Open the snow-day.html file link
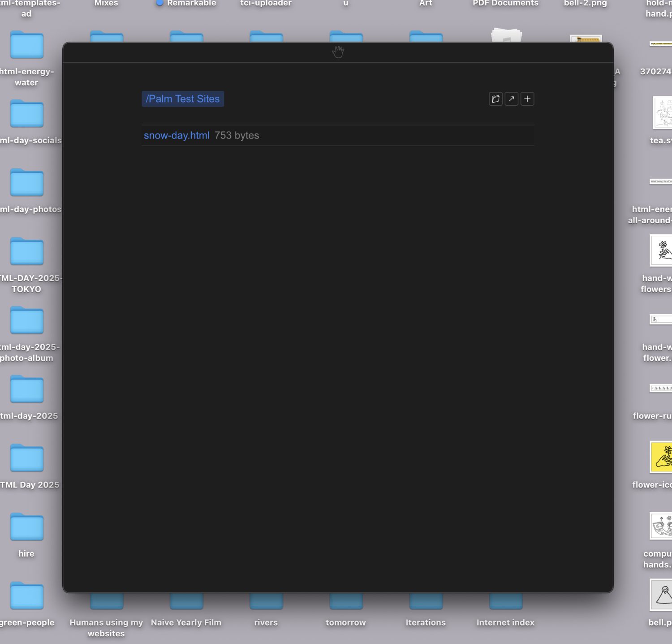Screen dimensions: 672x644 click(x=177, y=135)
